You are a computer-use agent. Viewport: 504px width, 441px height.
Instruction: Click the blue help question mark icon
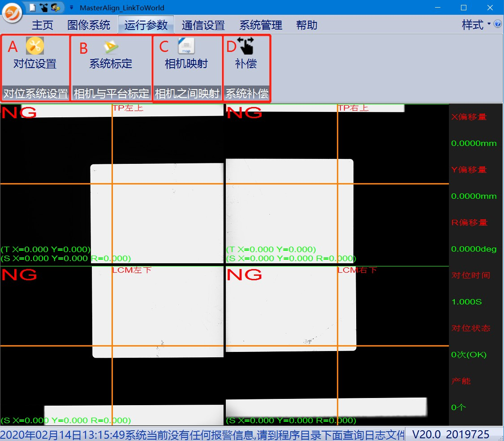[497, 24]
